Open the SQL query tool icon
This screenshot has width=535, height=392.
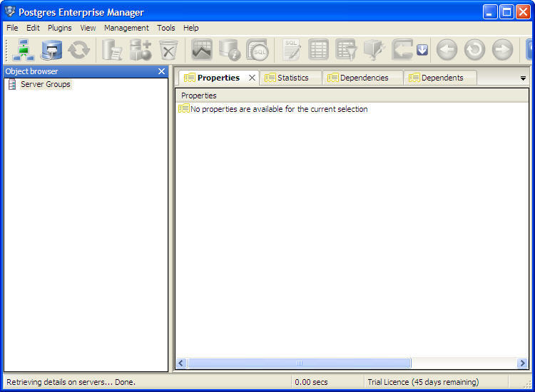pyautogui.click(x=291, y=50)
